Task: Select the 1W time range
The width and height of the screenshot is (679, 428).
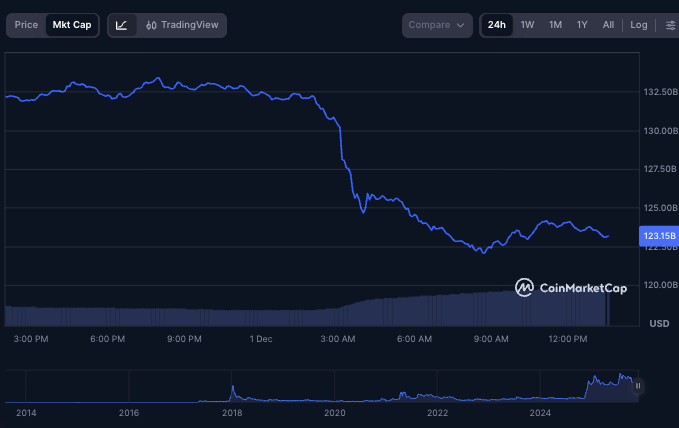Action: [x=527, y=25]
